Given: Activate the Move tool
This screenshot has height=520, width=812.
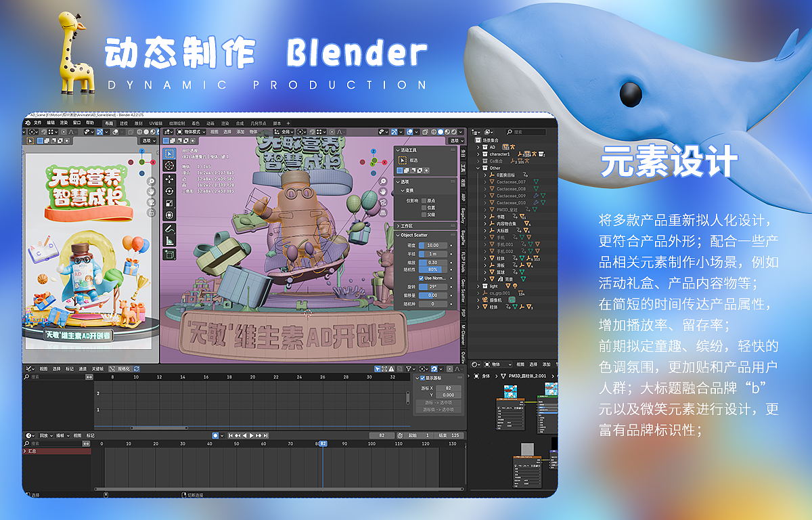Looking at the screenshot, I should point(169,179).
